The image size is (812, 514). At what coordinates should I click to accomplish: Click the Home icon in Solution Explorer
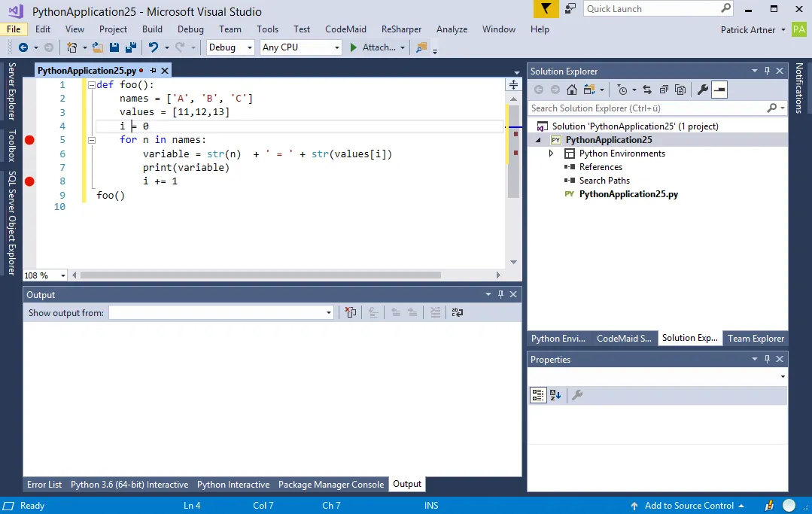click(572, 90)
